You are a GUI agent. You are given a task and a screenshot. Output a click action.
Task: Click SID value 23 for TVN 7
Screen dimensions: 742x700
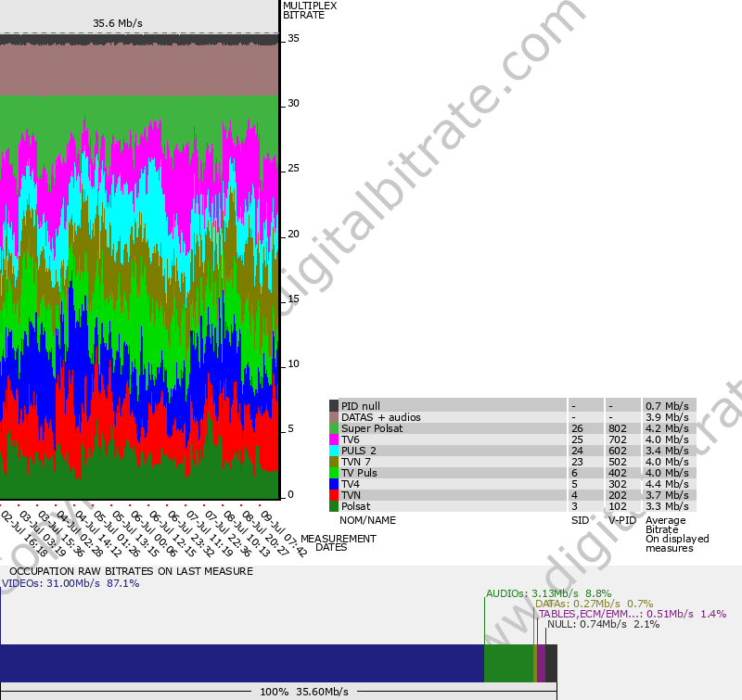(577, 462)
